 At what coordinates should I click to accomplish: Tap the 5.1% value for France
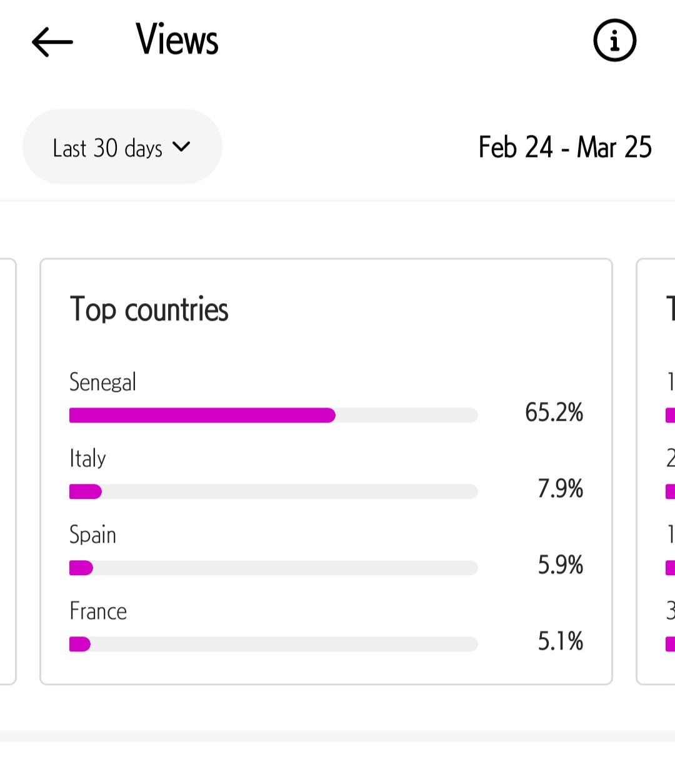561,641
